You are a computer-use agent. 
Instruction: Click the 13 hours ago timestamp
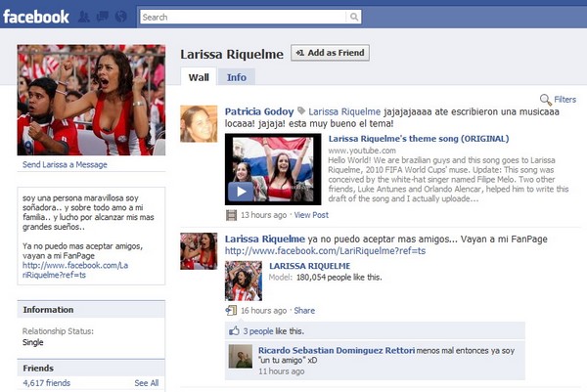263,215
